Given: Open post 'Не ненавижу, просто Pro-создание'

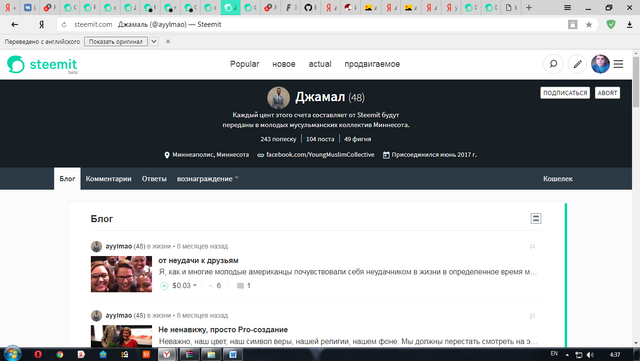Looking at the screenshot, I should (223, 330).
